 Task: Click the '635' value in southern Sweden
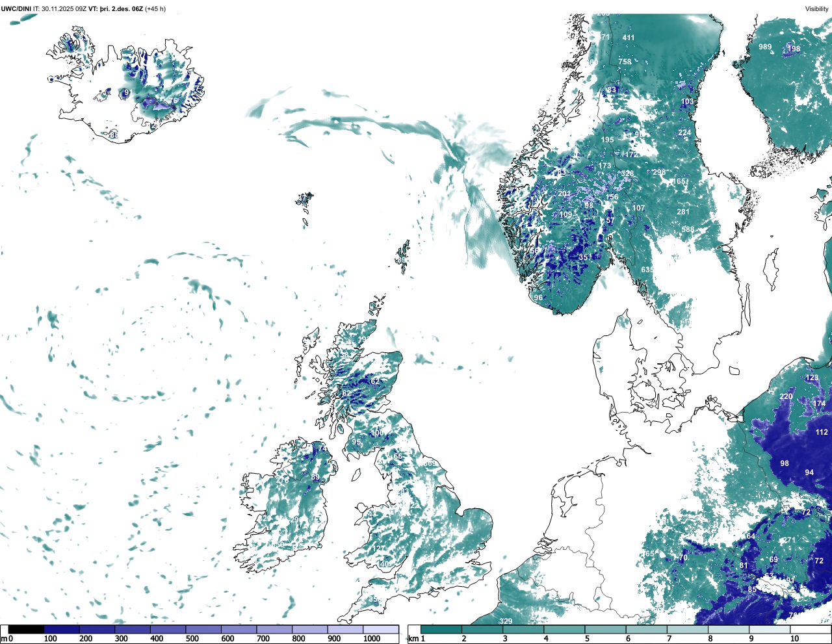(x=647, y=270)
